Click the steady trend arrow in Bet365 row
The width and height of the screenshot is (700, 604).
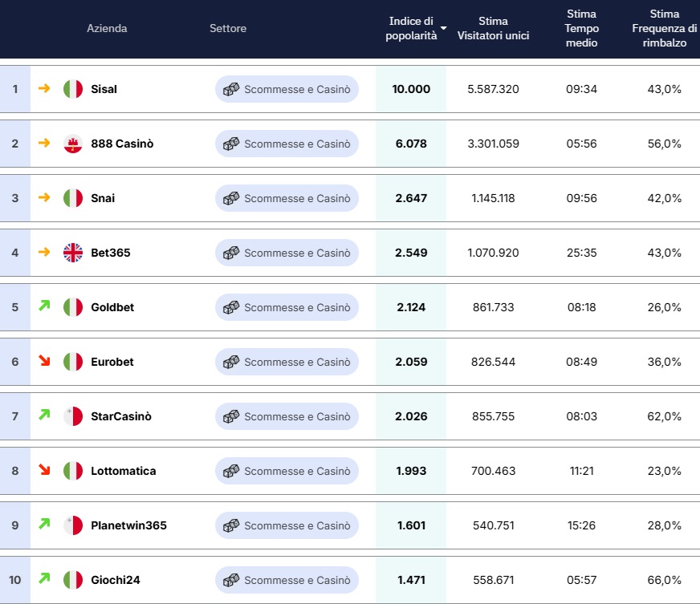pos(44,252)
